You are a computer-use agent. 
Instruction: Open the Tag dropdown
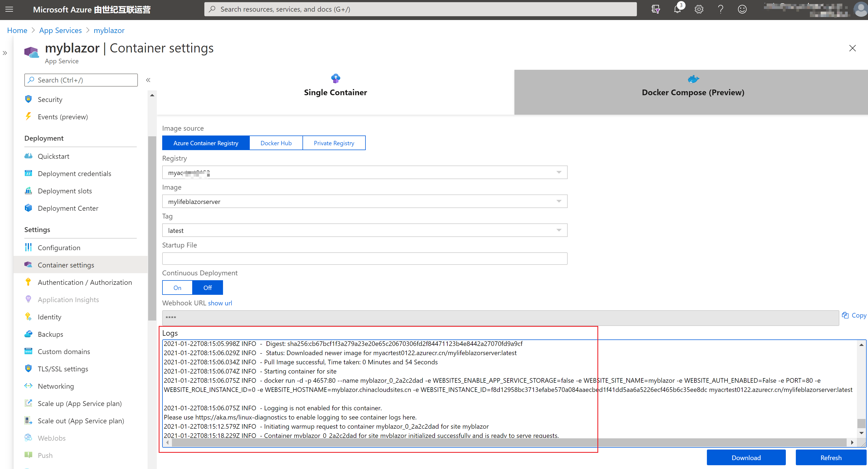tap(559, 230)
